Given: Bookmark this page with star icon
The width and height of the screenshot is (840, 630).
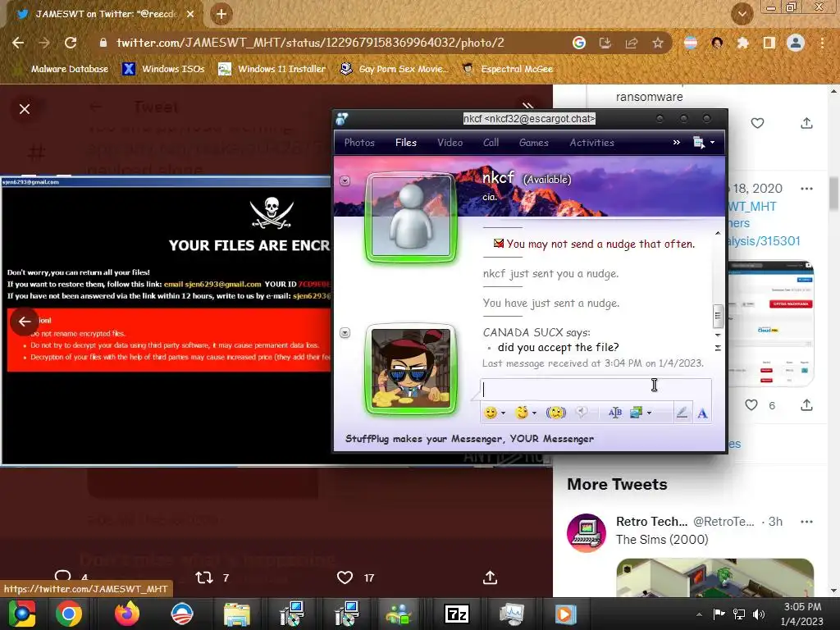Looking at the screenshot, I should pos(658,43).
